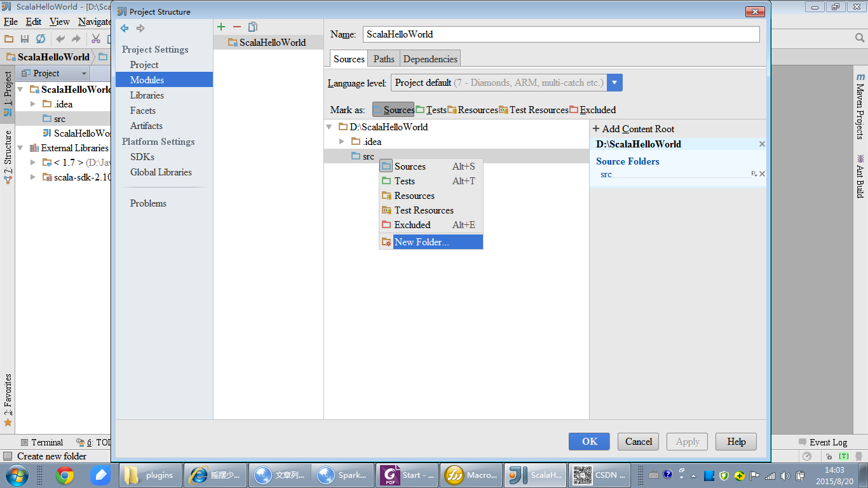This screenshot has height=488, width=868.
Task: Switch to the Paths tab
Action: click(x=384, y=59)
